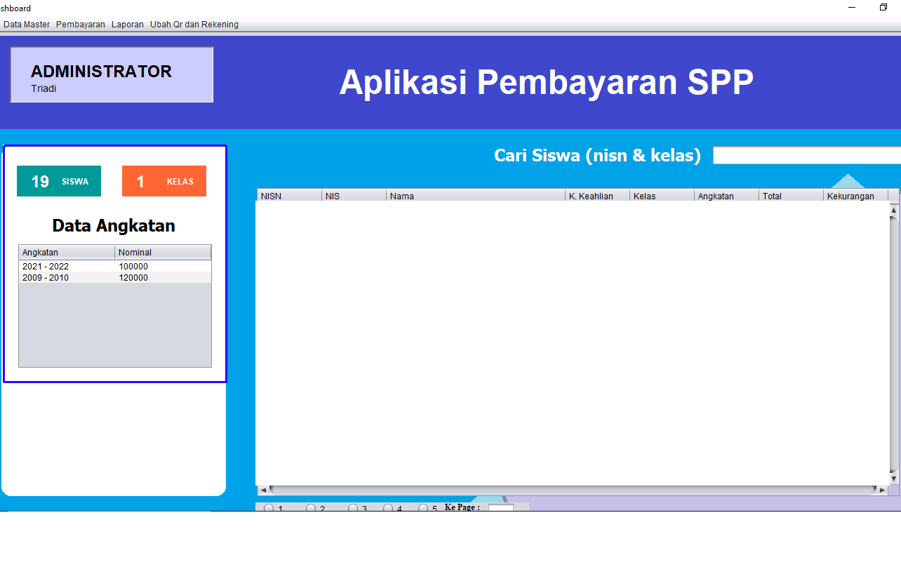Open the Pembayaran menu
This screenshot has width=901, height=588.
tap(81, 24)
